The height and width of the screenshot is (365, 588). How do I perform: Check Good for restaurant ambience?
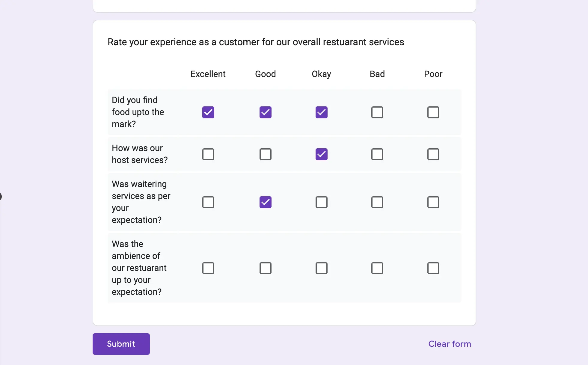pos(265,268)
